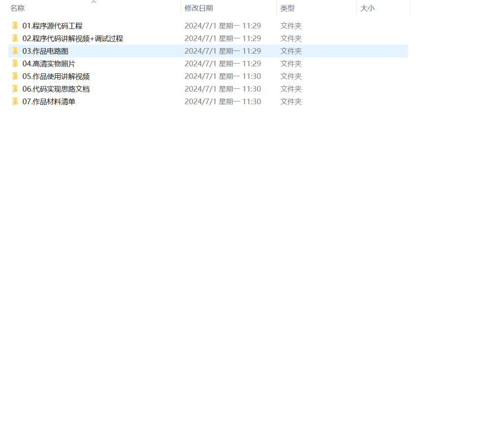This screenshot has width=504, height=423.
Task: Collapse the 名称 column sort arrow
Action: pos(94,2)
